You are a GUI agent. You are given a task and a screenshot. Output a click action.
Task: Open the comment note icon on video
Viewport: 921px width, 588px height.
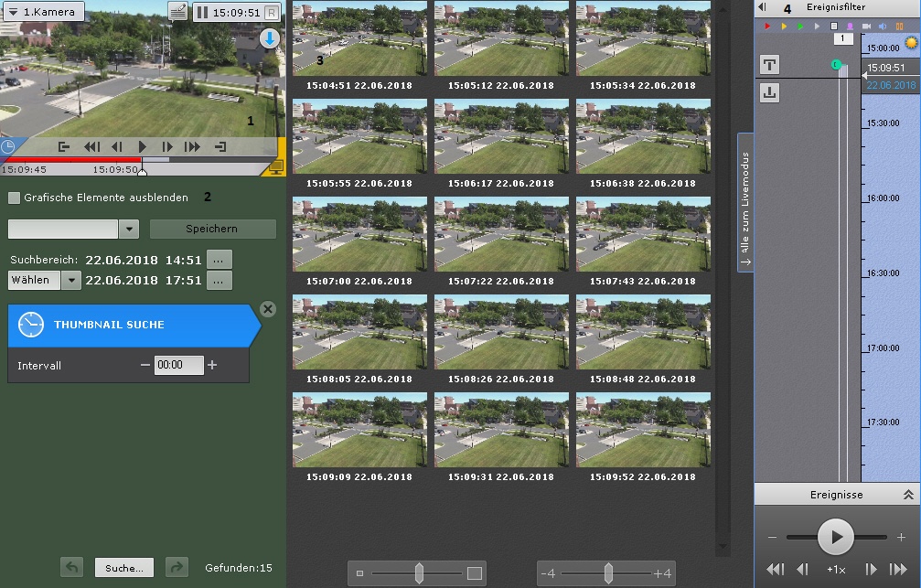[x=178, y=12]
